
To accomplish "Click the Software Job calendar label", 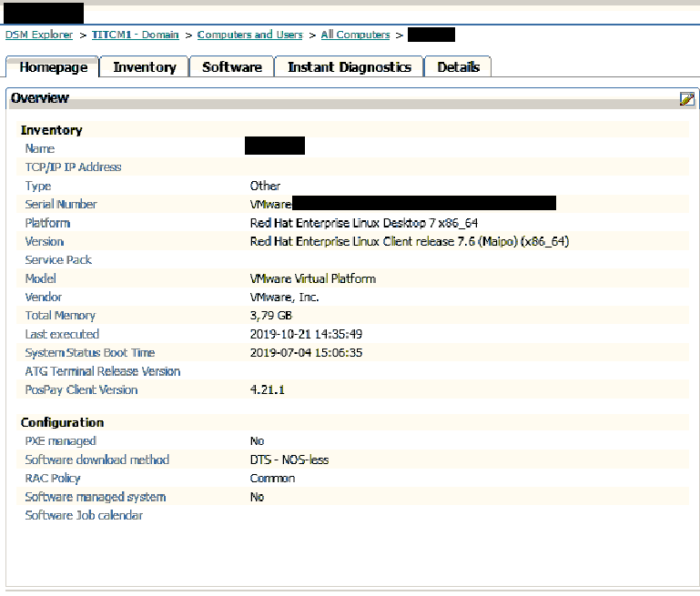I will (84, 516).
